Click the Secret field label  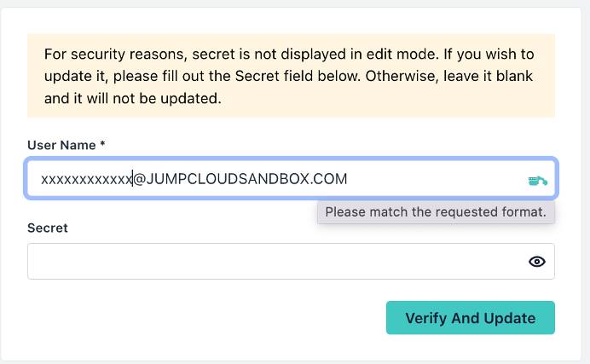pos(48,228)
